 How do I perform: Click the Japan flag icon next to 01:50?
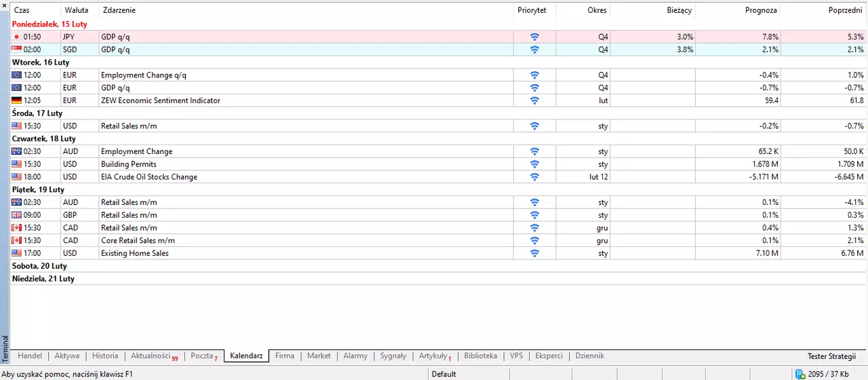point(17,37)
